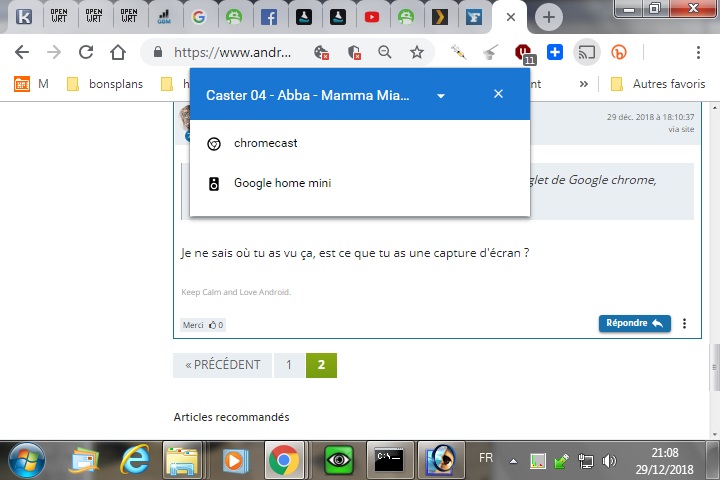Expand cast source dropdown arrow

pos(441,96)
